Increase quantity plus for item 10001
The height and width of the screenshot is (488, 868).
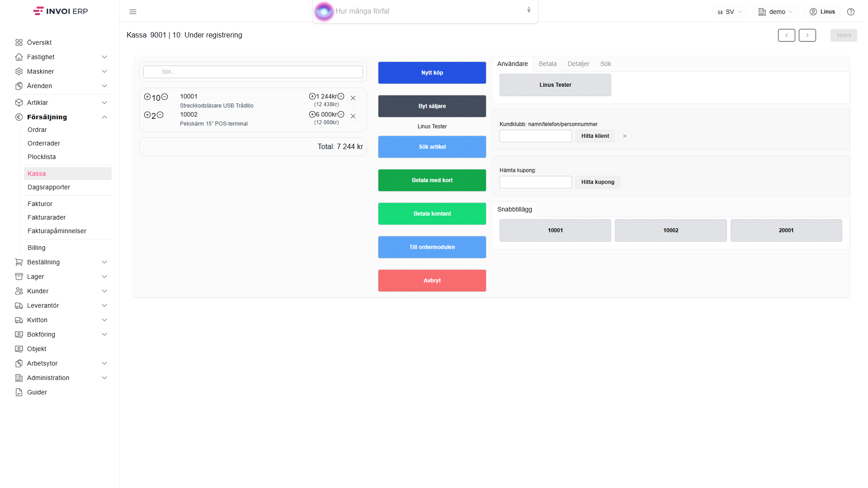147,97
